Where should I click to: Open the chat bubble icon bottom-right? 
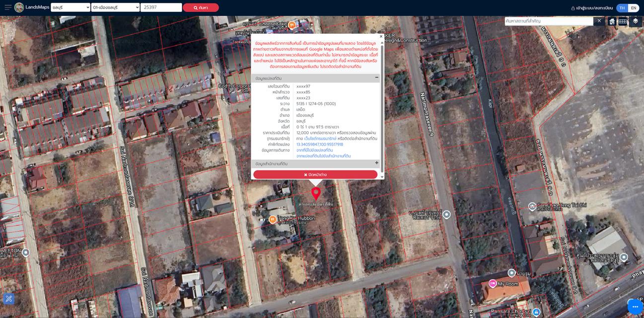pyautogui.click(x=634, y=307)
